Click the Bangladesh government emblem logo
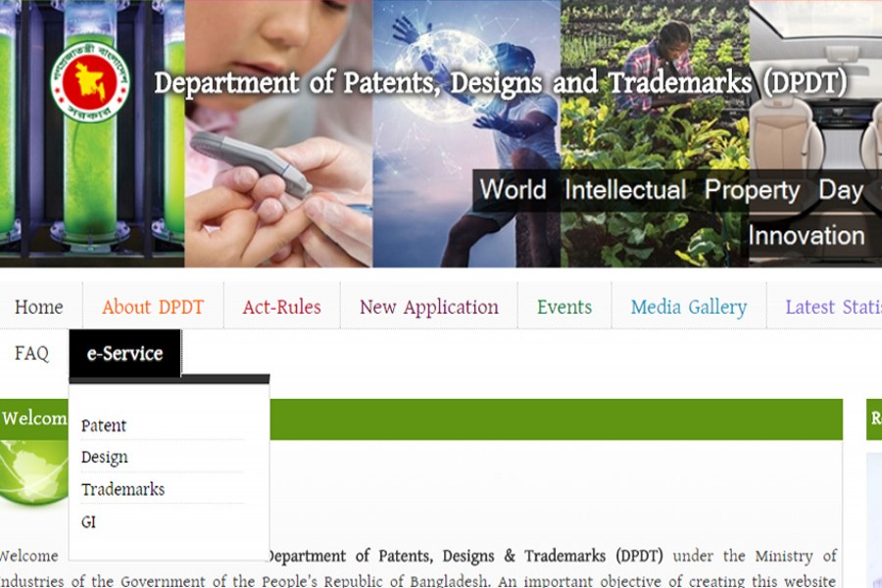 click(90, 81)
